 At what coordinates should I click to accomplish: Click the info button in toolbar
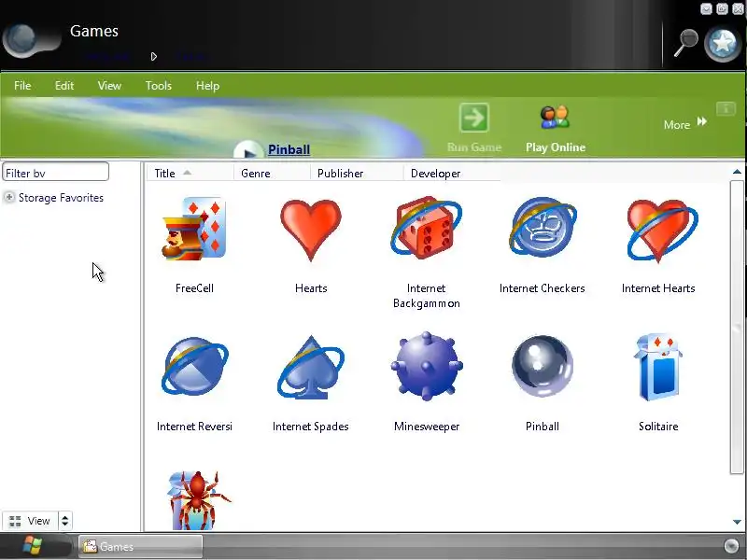coord(726,108)
